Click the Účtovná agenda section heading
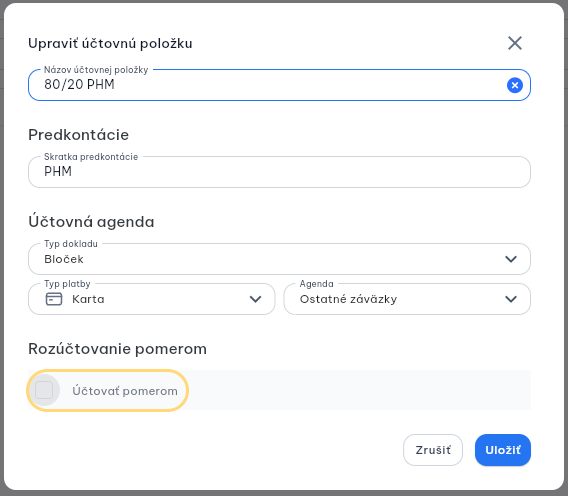This screenshot has height=496, width=568. [91, 222]
